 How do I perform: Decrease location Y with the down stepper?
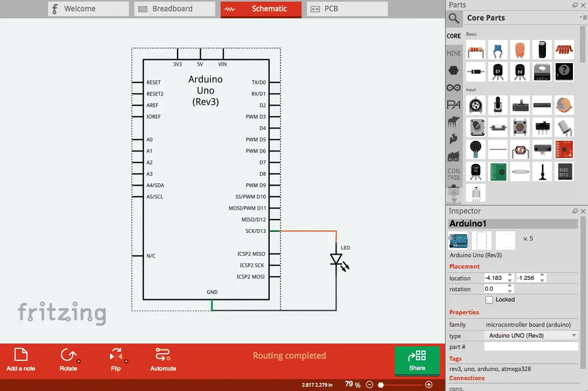[x=542, y=280]
